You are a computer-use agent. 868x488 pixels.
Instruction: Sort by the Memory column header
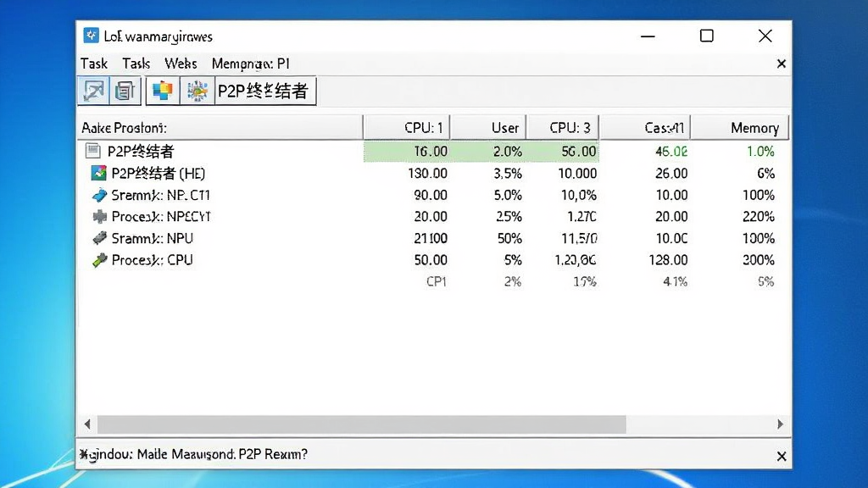739,128
